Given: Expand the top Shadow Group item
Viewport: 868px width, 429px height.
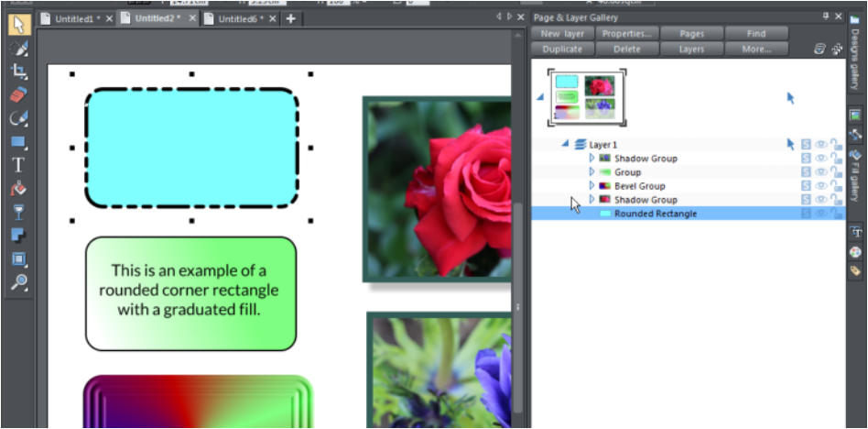Looking at the screenshot, I should (x=591, y=159).
